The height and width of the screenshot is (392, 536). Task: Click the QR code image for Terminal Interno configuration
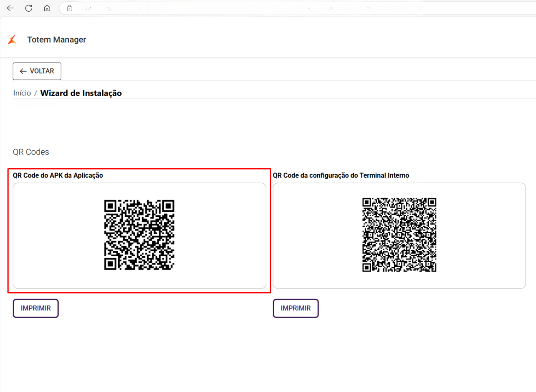(399, 235)
